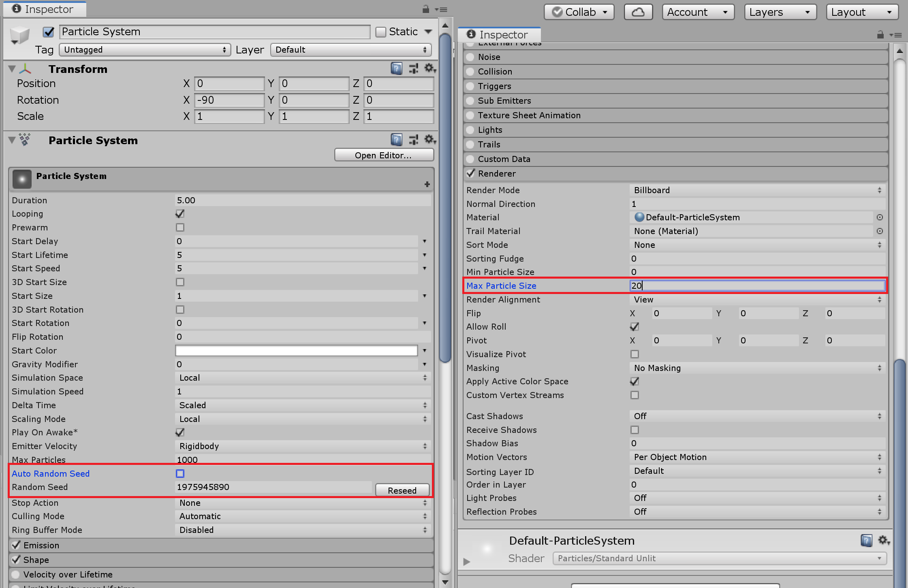Open the Layers dropdown in toolbar
The height and width of the screenshot is (588, 908).
point(780,12)
